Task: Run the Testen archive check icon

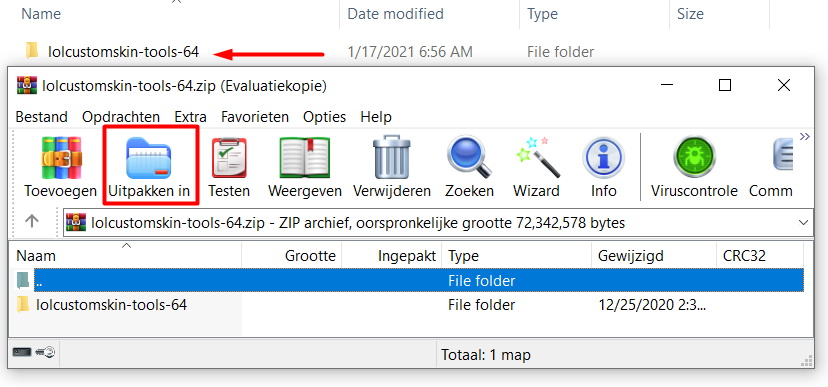Action: click(x=229, y=157)
